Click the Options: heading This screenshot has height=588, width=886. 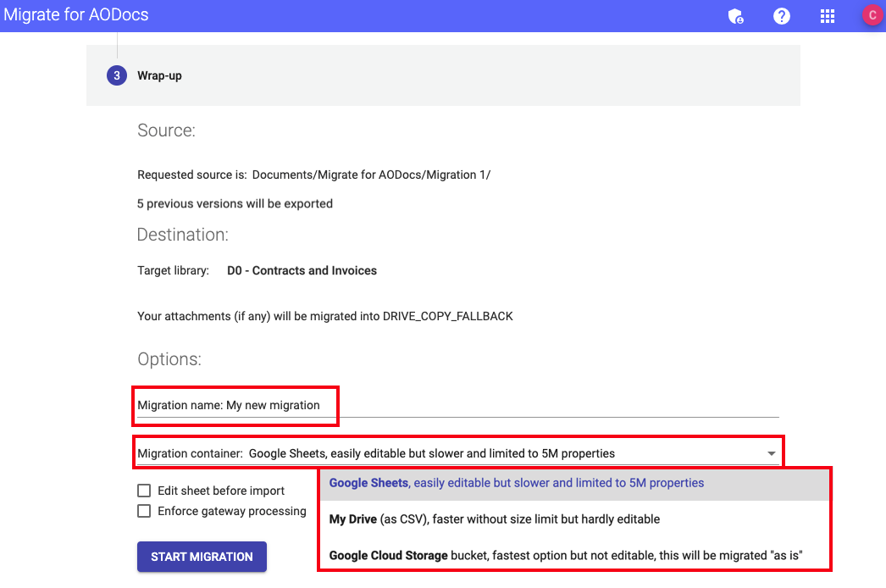[169, 359]
